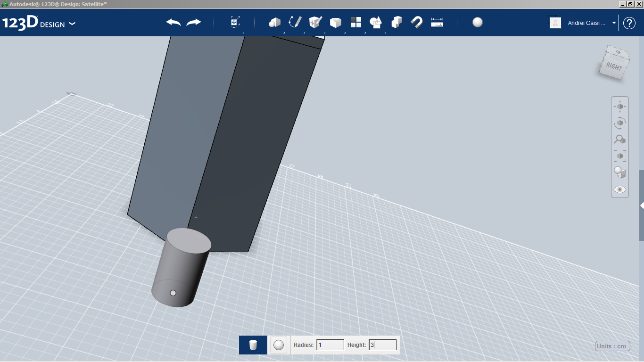
Task: Open the Transform tool
Action: (x=235, y=22)
